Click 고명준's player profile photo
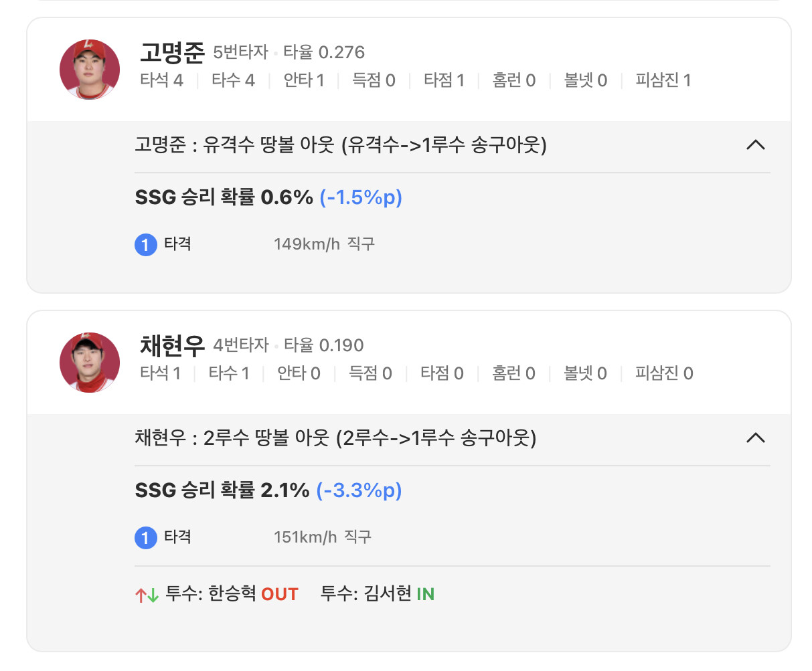The width and height of the screenshot is (812, 671). click(90, 70)
